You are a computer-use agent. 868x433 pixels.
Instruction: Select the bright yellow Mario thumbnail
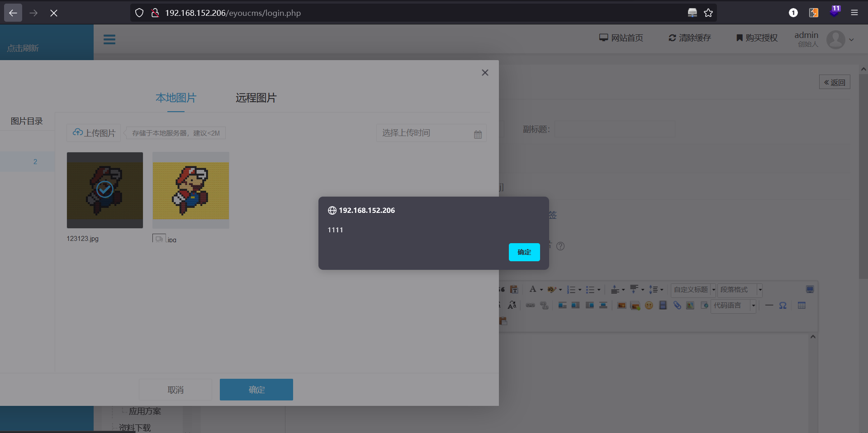coord(191,190)
